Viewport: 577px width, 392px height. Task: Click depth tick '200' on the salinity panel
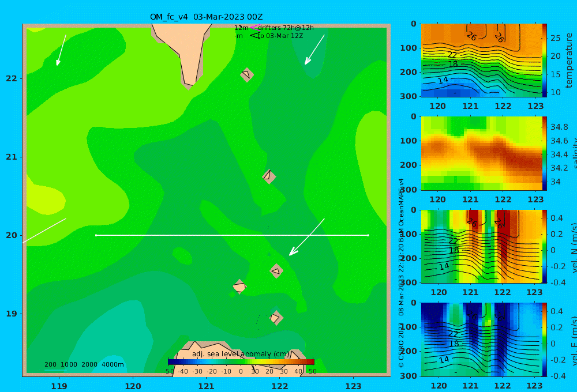[x=408, y=165]
